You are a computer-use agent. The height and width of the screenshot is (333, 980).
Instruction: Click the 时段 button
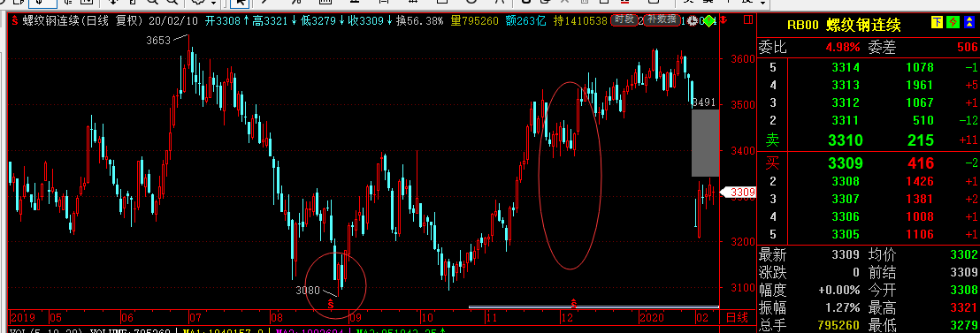[x=624, y=19]
